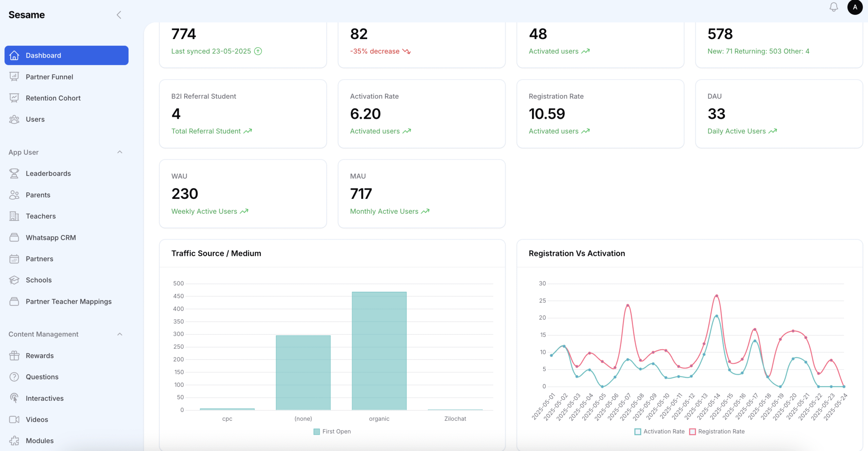Click the Teachers building icon

pyautogui.click(x=14, y=216)
